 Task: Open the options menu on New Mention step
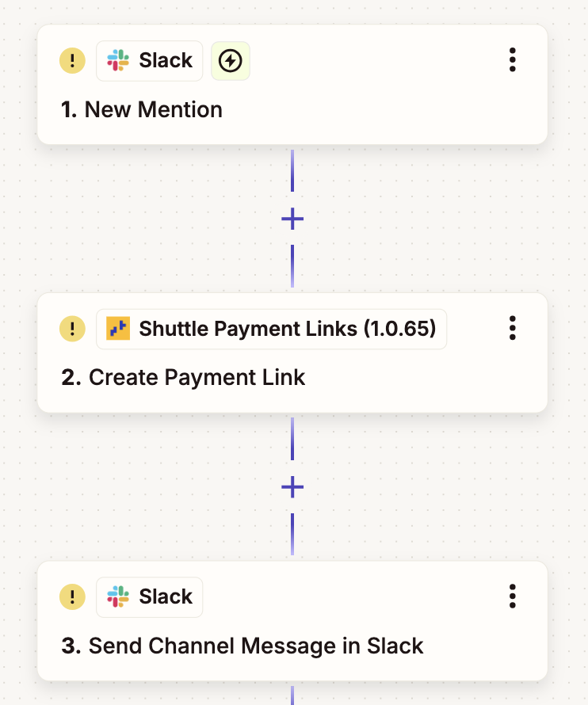click(513, 59)
